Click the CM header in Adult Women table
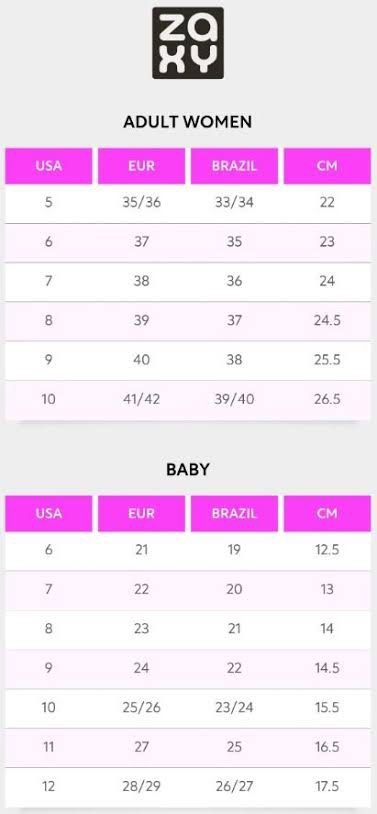Screen dimensions: 377x814 [x=327, y=166]
